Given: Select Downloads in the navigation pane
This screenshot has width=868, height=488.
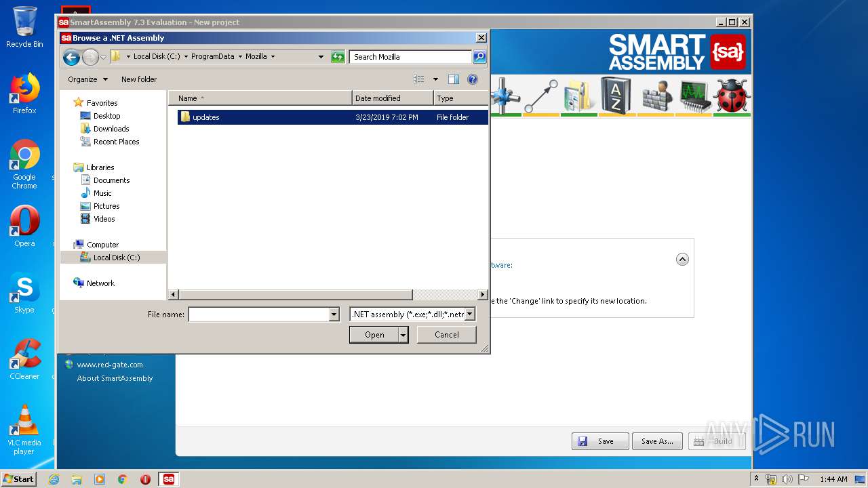Looking at the screenshot, I should click(x=111, y=129).
